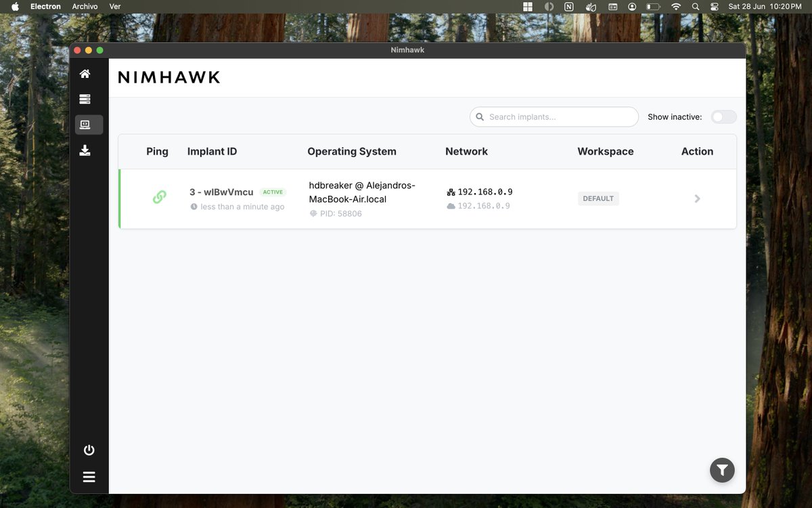
Task: Click the Ping column header
Action: point(157,152)
